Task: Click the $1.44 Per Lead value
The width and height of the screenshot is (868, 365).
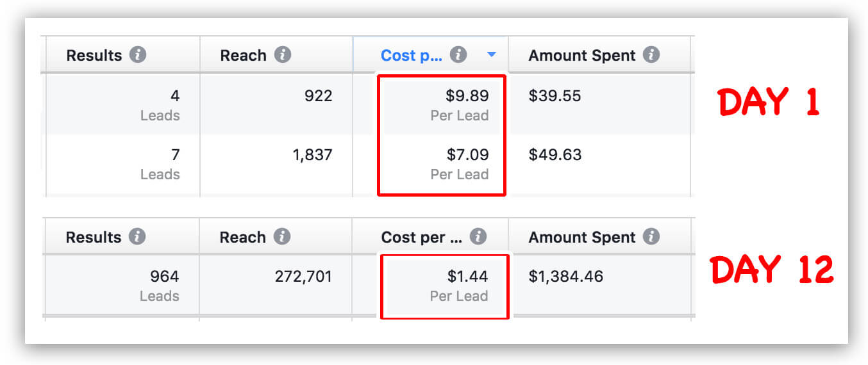Action: click(x=467, y=277)
